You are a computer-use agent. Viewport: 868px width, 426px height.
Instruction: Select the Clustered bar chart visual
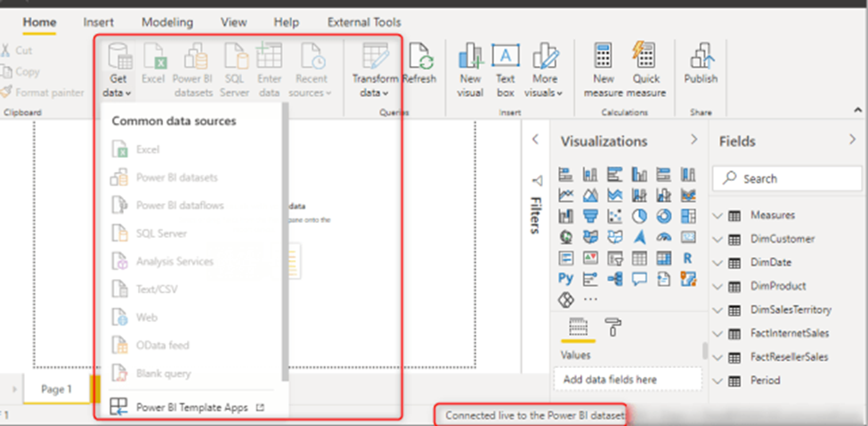[x=615, y=175]
